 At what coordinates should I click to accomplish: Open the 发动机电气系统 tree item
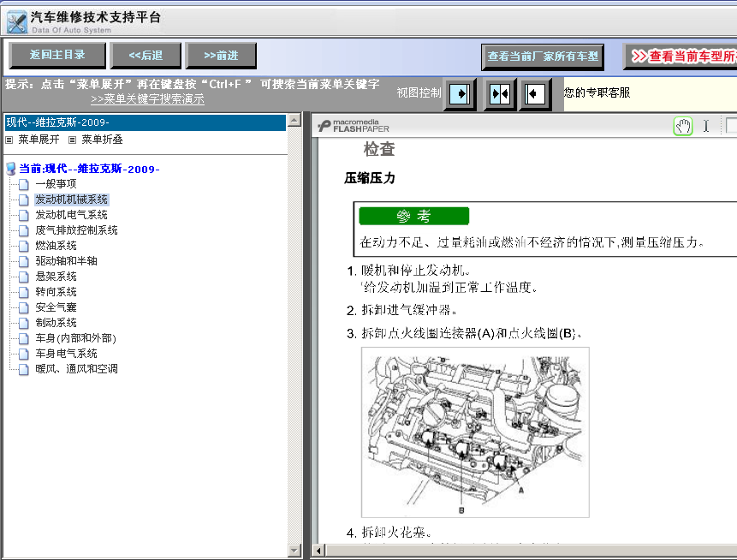point(71,215)
